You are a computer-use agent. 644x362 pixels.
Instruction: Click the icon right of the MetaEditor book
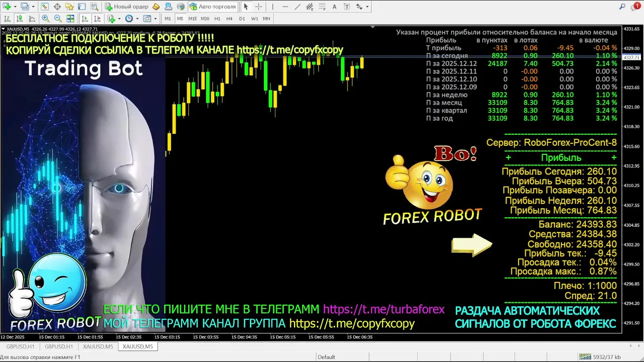[x=169, y=7]
